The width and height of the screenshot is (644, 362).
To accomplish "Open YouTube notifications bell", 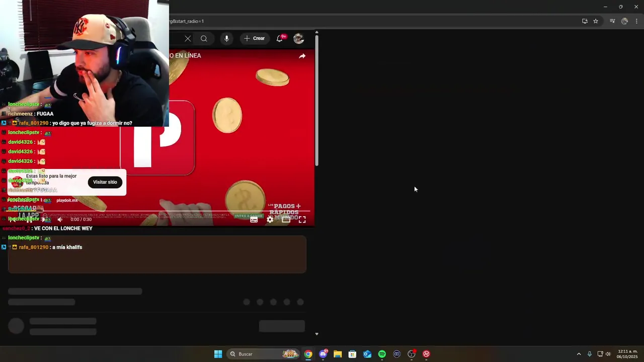I will pos(280,38).
